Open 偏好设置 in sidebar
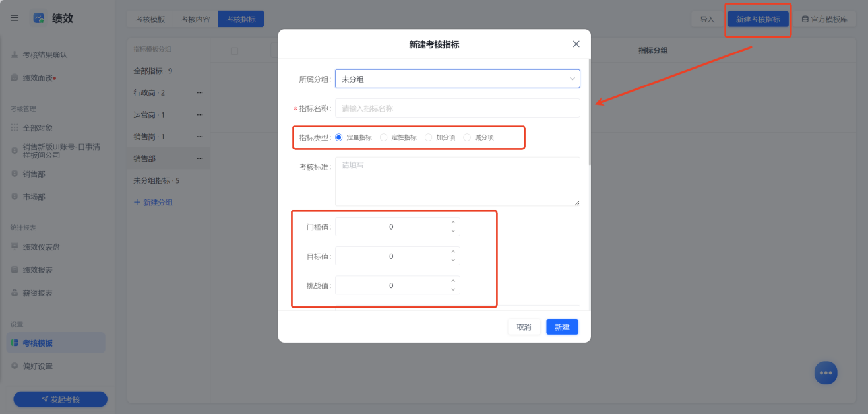This screenshot has height=414, width=868. coord(38,366)
